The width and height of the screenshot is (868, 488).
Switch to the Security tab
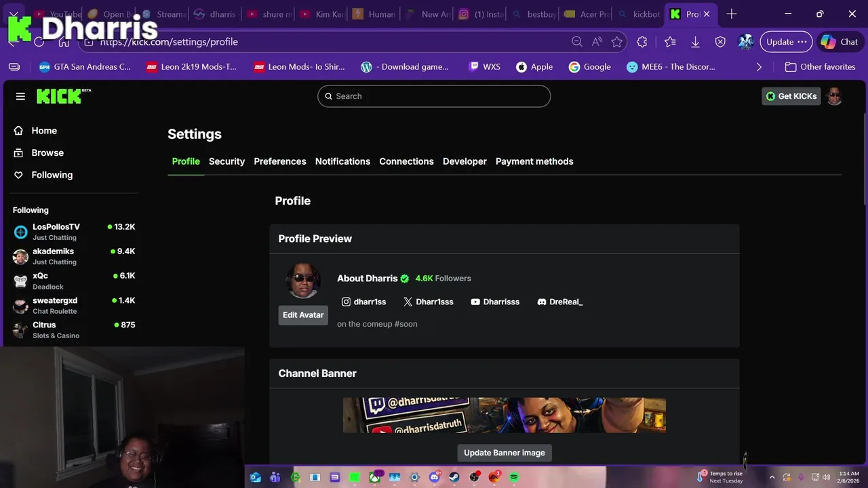click(226, 161)
